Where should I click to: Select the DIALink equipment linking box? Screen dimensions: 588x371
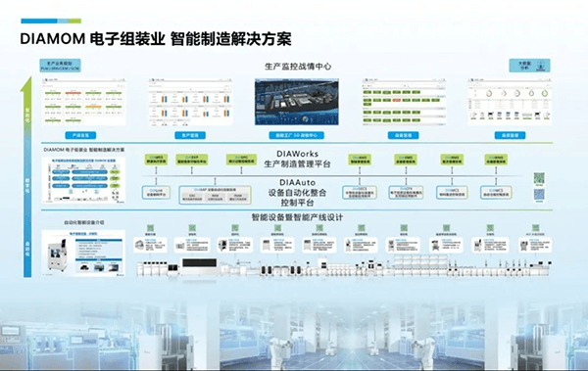tap(157, 193)
